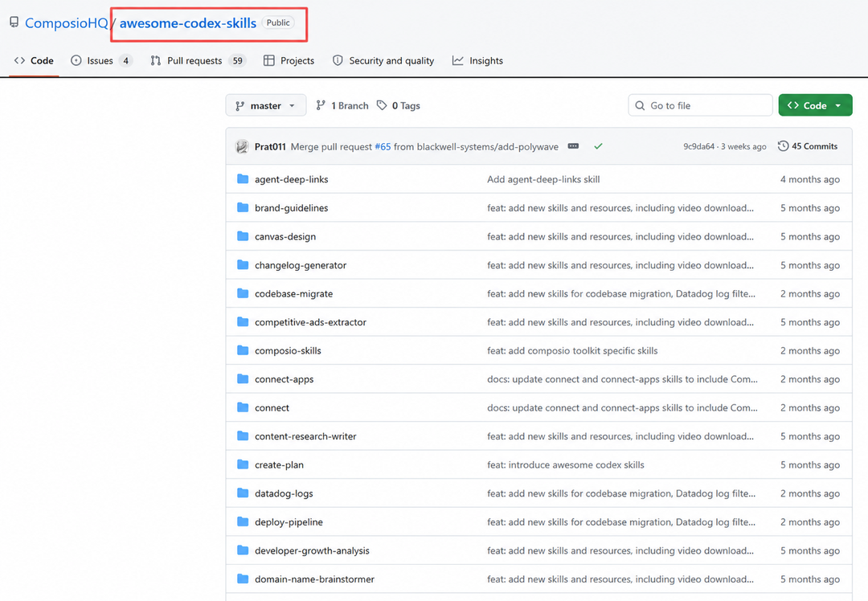Screen dimensions: 868x601
Task: Click the folder icon for brand-guidelines
Action: point(243,207)
